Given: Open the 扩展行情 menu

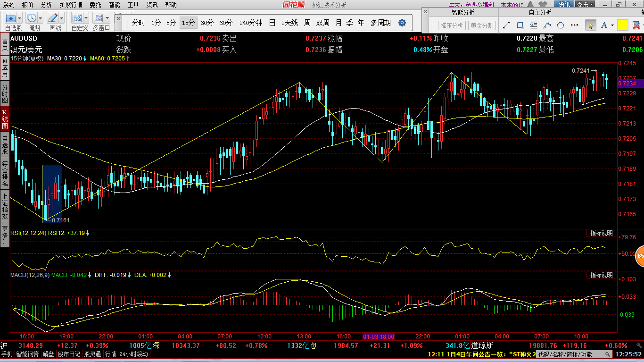Looking at the screenshot, I should click(x=71, y=5).
